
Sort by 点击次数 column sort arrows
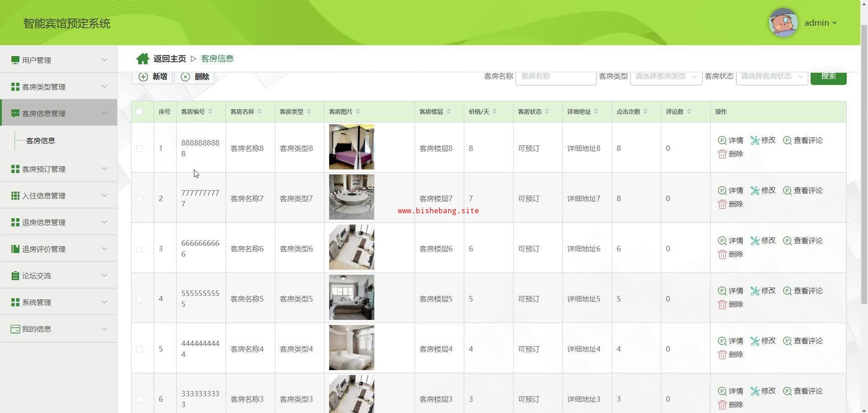pos(646,112)
